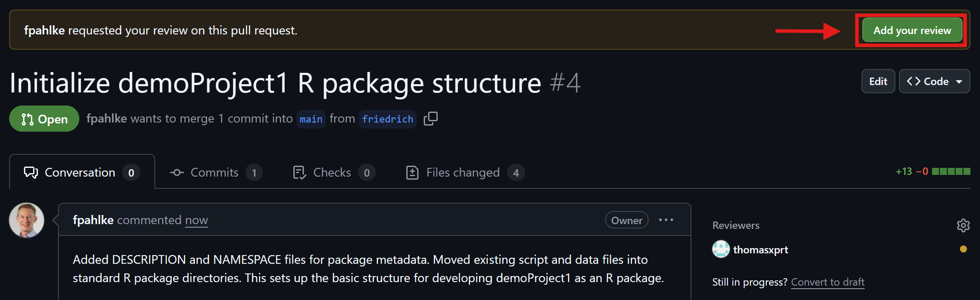Click fpahlke's profile avatar
The width and height of the screenshot is (980, 300).
[x=27, y=220]
